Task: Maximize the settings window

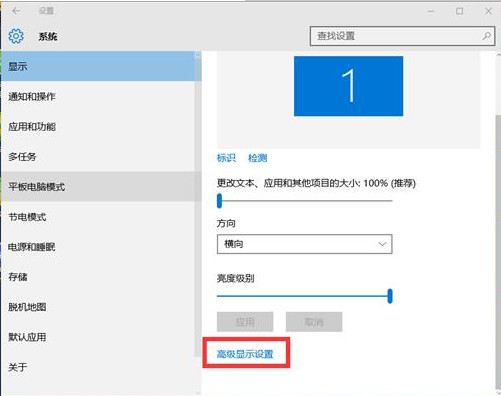Action: pyautogui.click(x=460, y=11)
